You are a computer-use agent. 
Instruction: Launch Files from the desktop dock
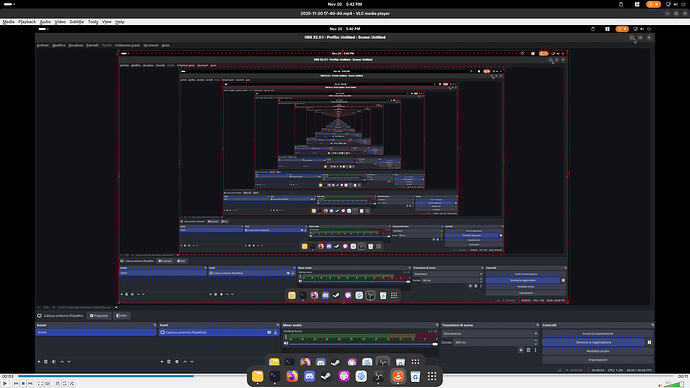click(257, 376)
